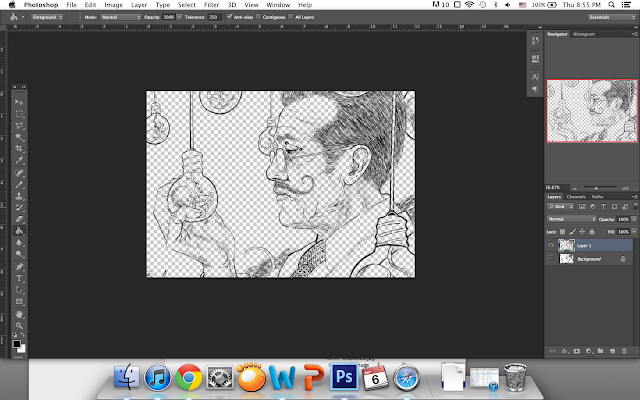This screenshot has width=640, height=400.
Task: Select the Horizontal Type tool
Action: tap(19, 278)
